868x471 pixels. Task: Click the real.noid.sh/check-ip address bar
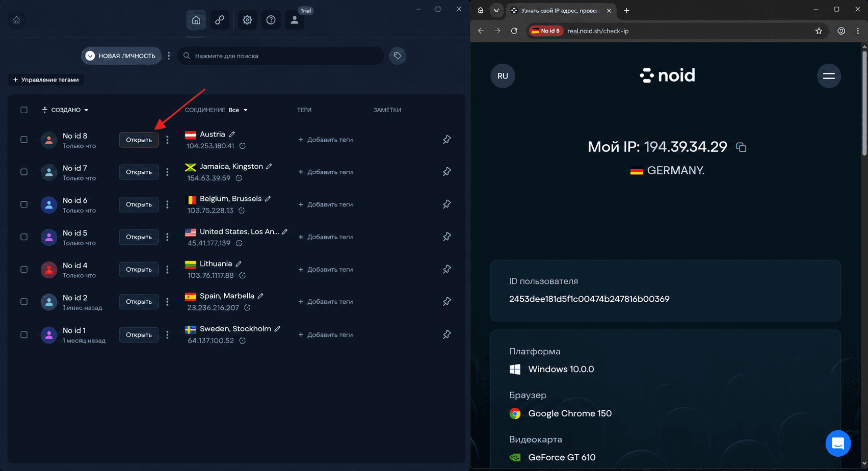point(678,31)
